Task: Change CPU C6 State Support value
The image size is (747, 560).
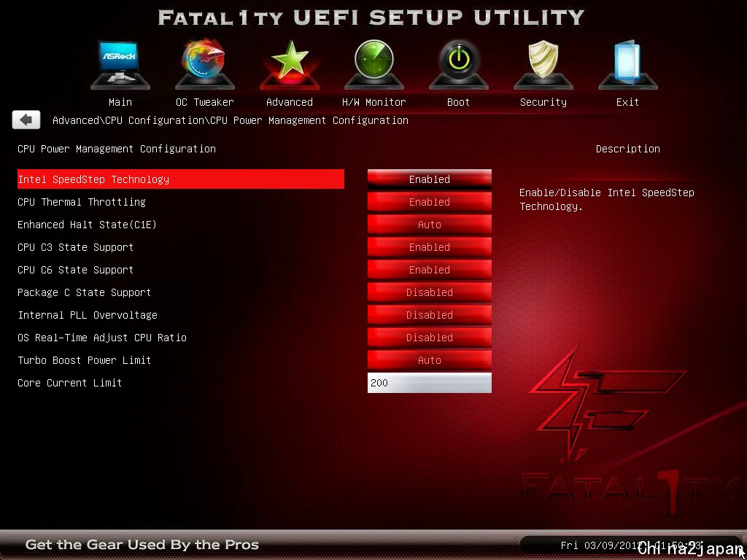Action: pyautogui.click(x=429, y=270)
